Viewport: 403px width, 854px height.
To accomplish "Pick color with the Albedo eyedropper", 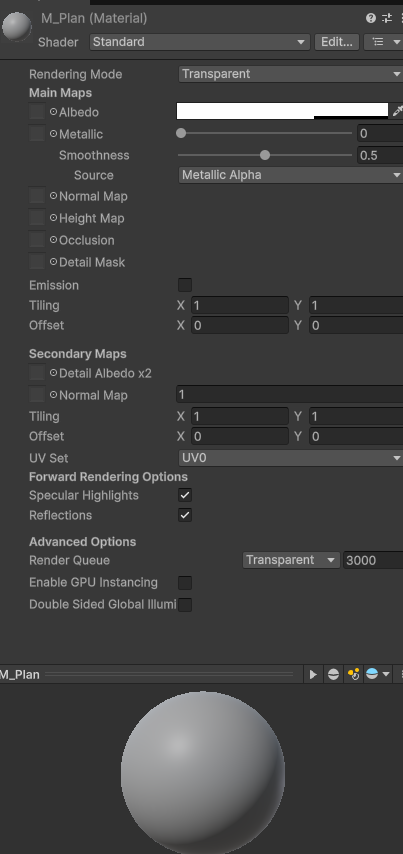I will [x=397, y=111].
